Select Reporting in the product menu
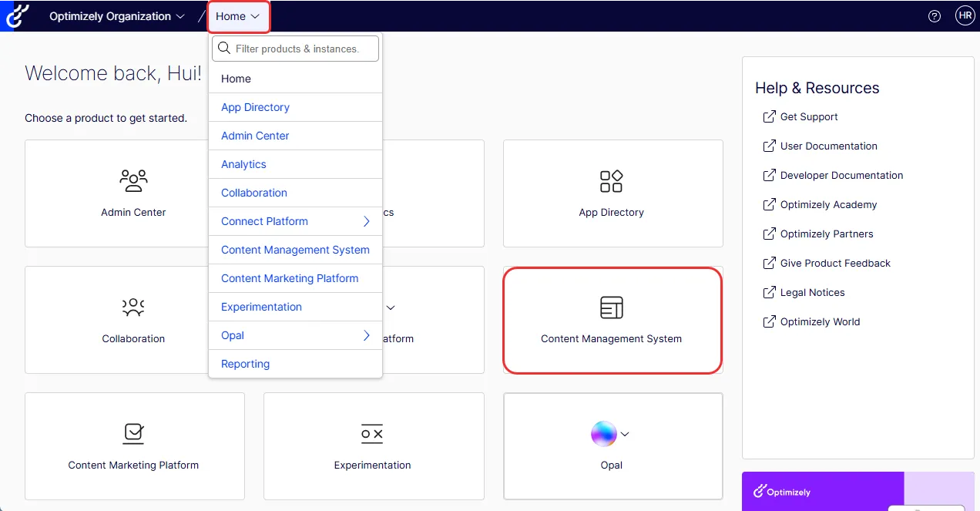Image resolution: width=980 pixels, height=511 pixels. pos(295,364)
